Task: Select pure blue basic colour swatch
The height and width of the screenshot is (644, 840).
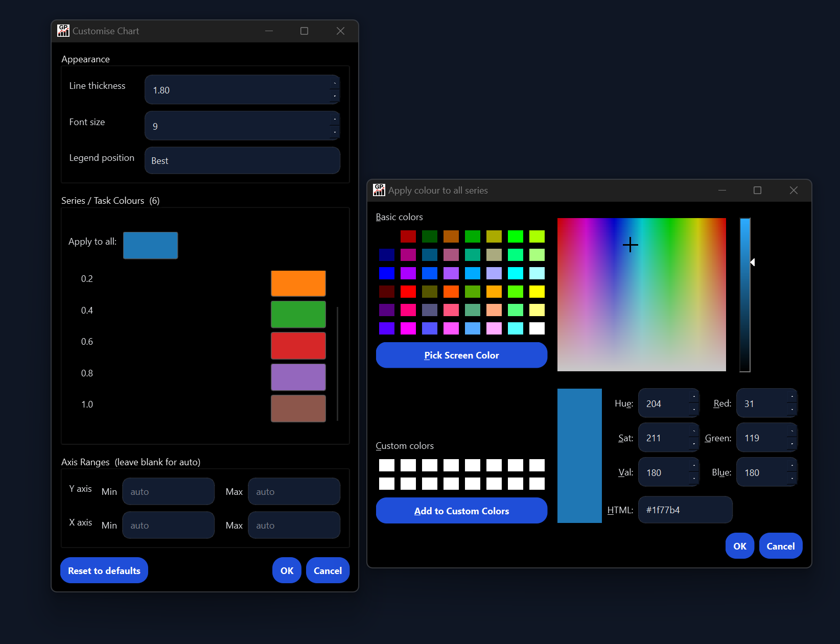Action: 387,273
